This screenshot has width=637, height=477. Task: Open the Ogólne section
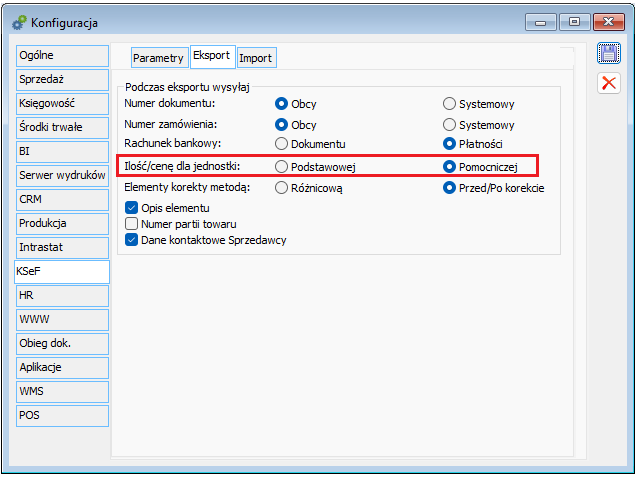tap(61, 55)
